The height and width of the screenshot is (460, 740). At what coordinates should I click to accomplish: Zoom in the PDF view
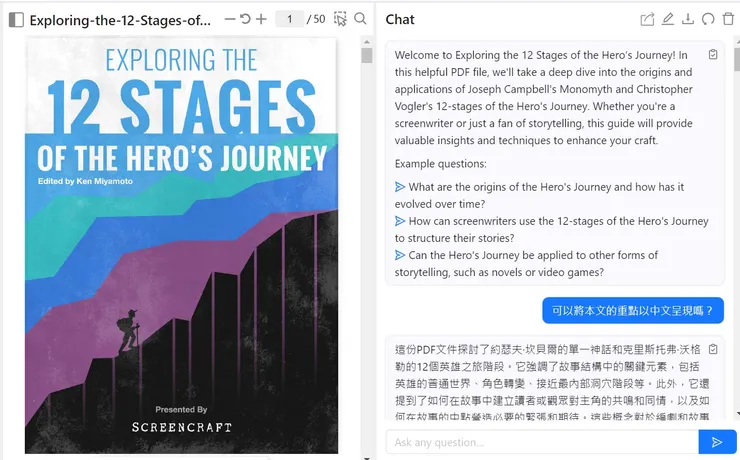click(x=261, y=19)
